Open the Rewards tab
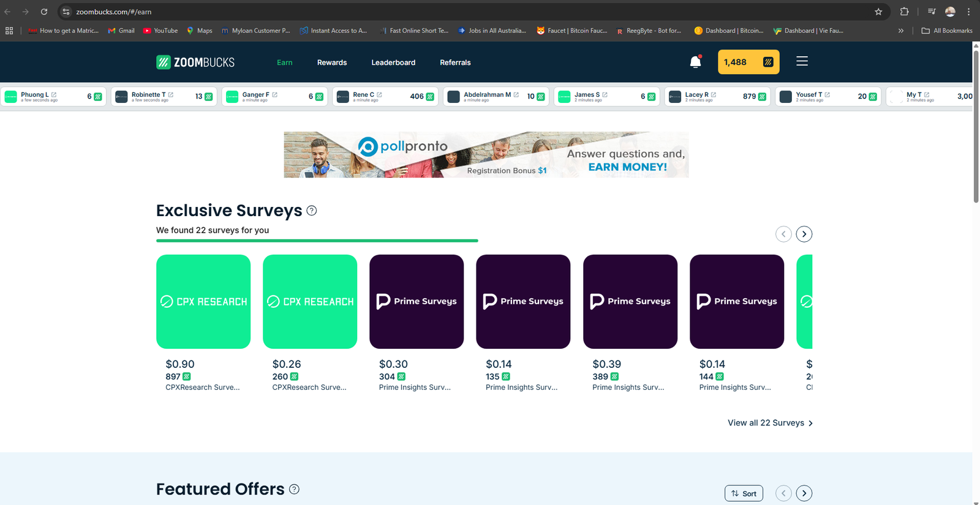 pos(332,62)
